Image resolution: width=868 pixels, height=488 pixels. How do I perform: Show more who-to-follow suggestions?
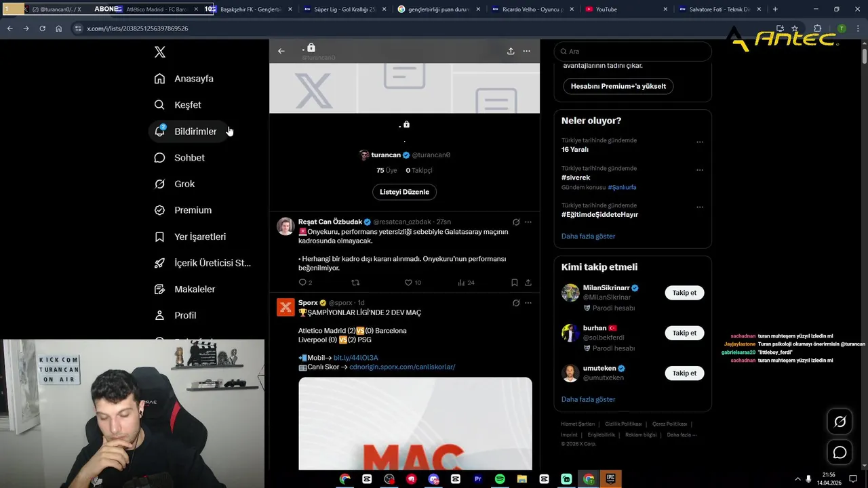(588, 400)
